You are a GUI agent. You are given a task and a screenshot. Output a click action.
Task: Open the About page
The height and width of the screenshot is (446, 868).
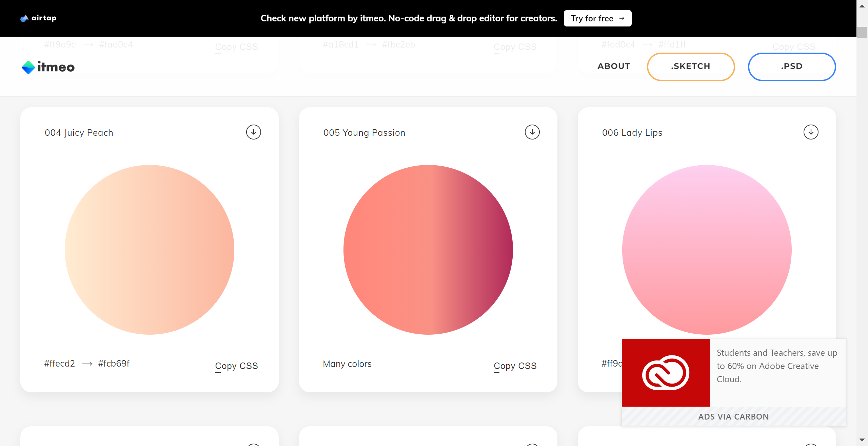614,66
